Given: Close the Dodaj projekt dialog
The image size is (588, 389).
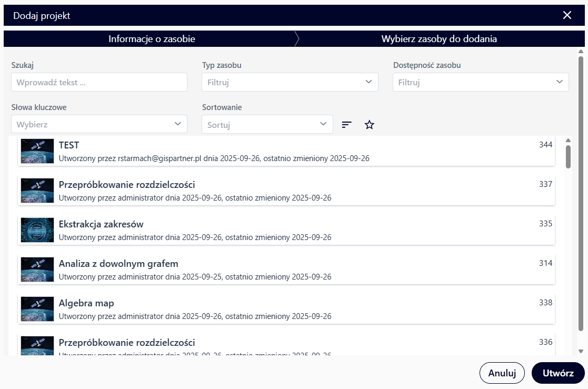Looking at the screenshot, I should [x=567, y=15].
